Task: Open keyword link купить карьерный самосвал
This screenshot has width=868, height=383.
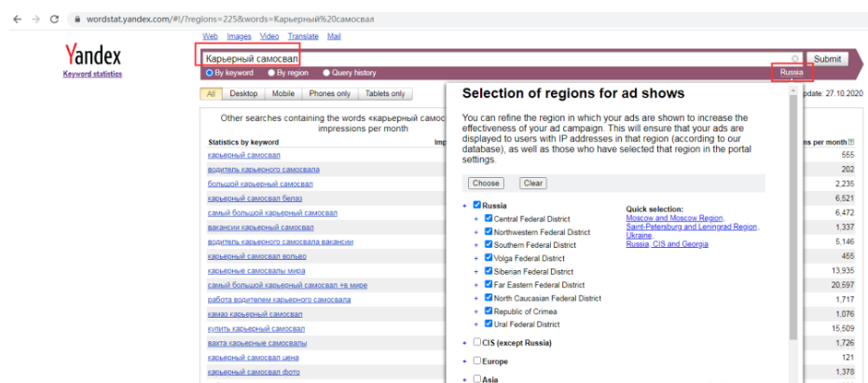Action: pos(255,329)
